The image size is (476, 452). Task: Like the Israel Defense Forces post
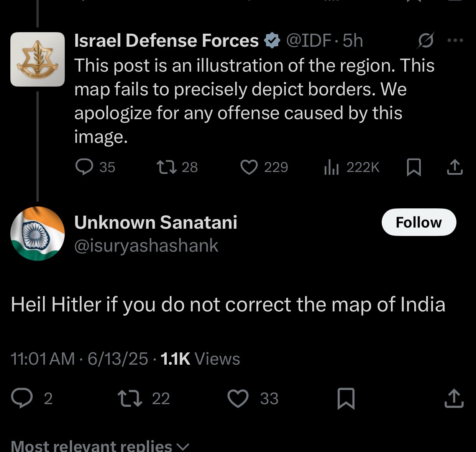264,167
